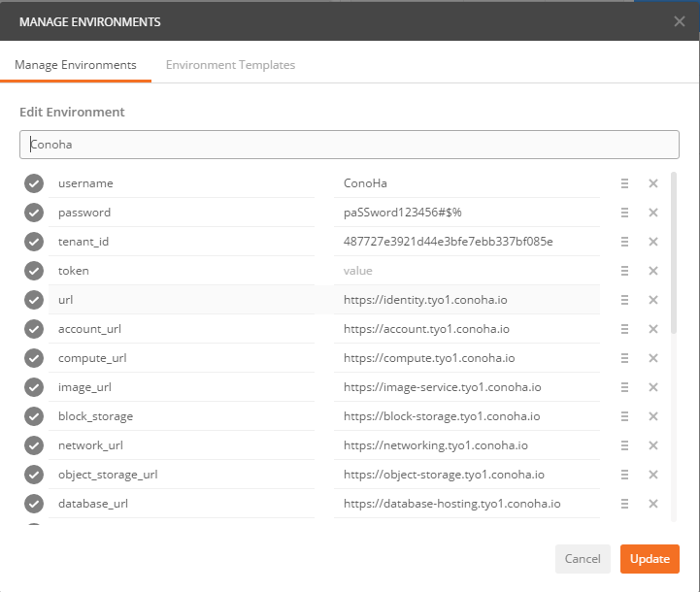Edit the empty token value field

click(x=467, y=271)
